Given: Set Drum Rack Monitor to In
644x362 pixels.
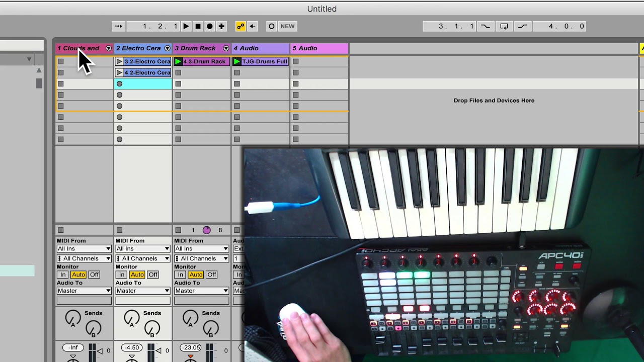Looking at the screenshot, I should click(x=181, y=275).
